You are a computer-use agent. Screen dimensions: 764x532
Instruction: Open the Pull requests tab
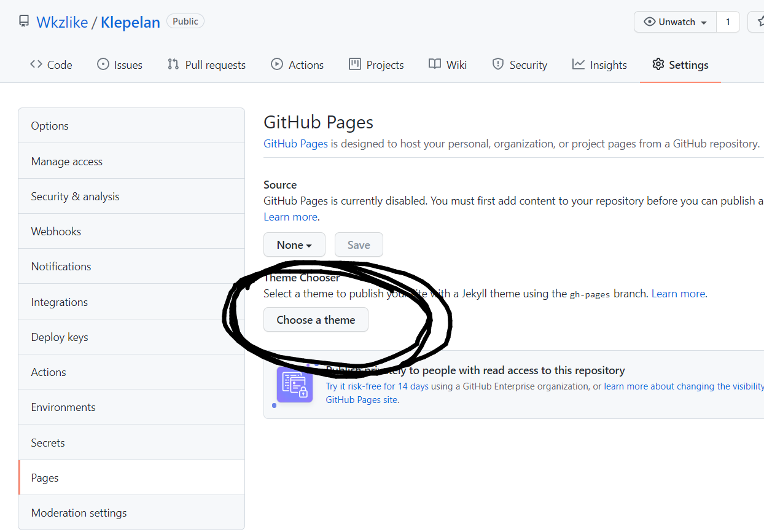click(x=206, y=65)
